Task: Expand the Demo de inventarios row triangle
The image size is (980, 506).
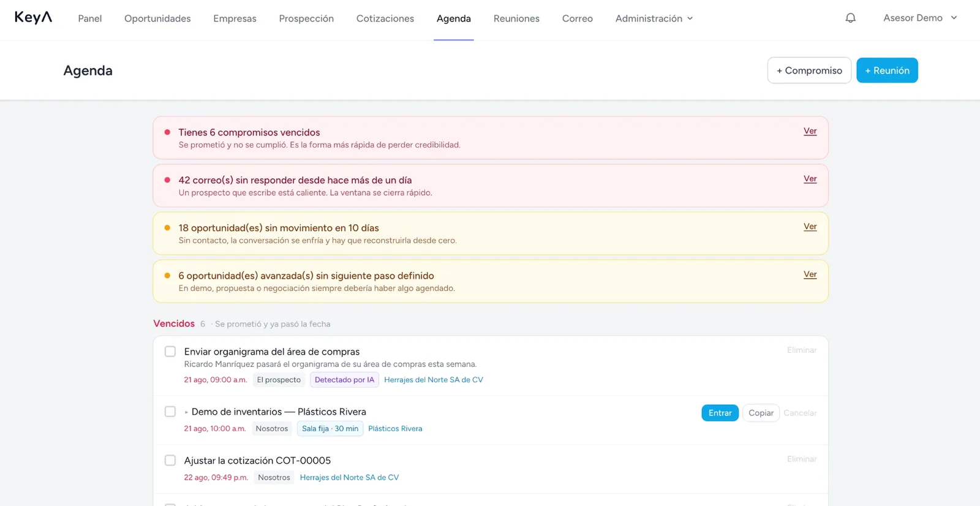Action: [x=186, y=412]
